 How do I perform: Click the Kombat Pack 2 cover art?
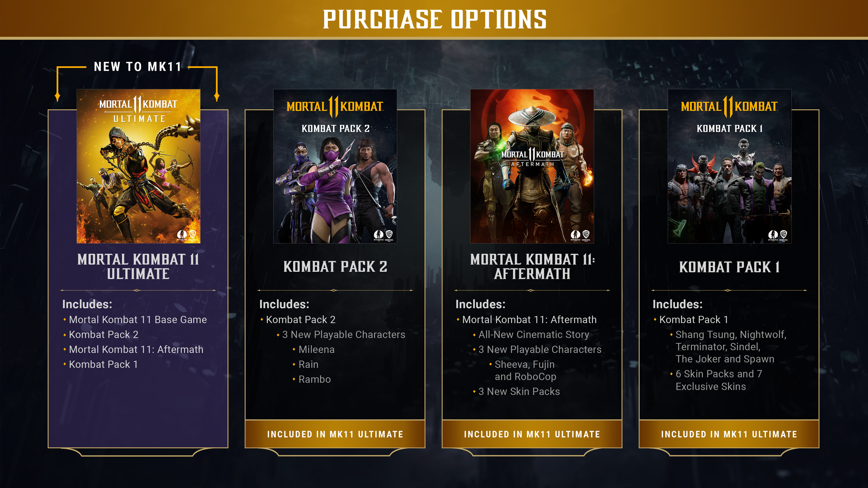coord(335,166)
